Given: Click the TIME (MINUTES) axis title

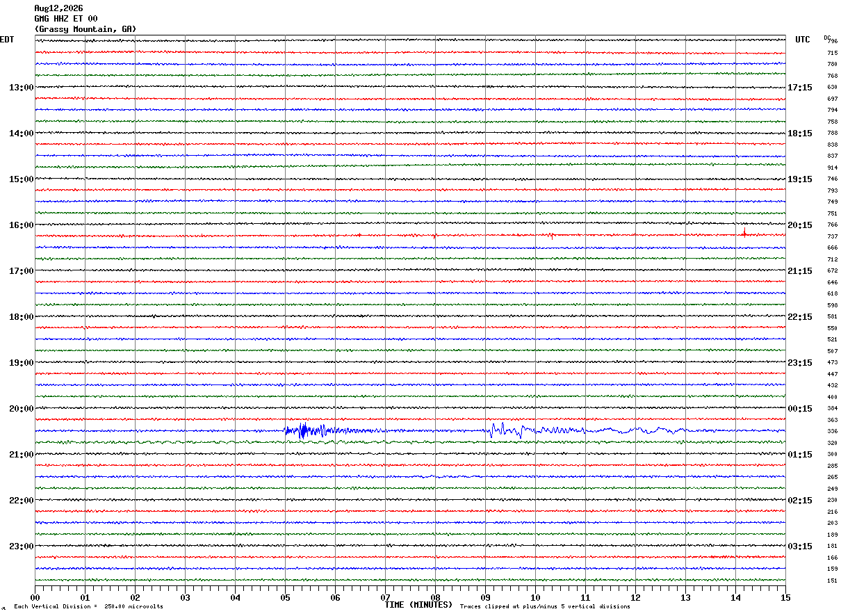Looking at the screenshot, I should [418, 605].
